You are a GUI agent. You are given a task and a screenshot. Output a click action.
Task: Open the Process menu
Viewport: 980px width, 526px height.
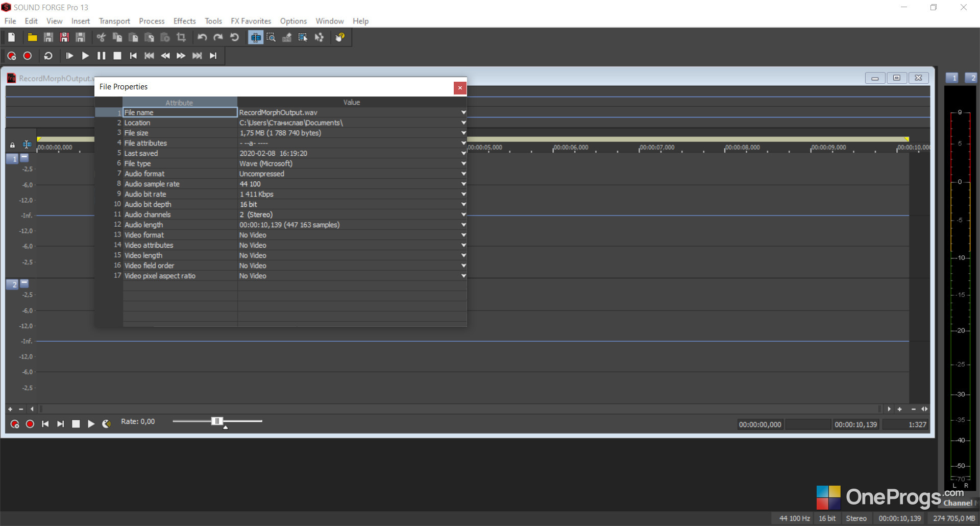click(x=152, y=21)
